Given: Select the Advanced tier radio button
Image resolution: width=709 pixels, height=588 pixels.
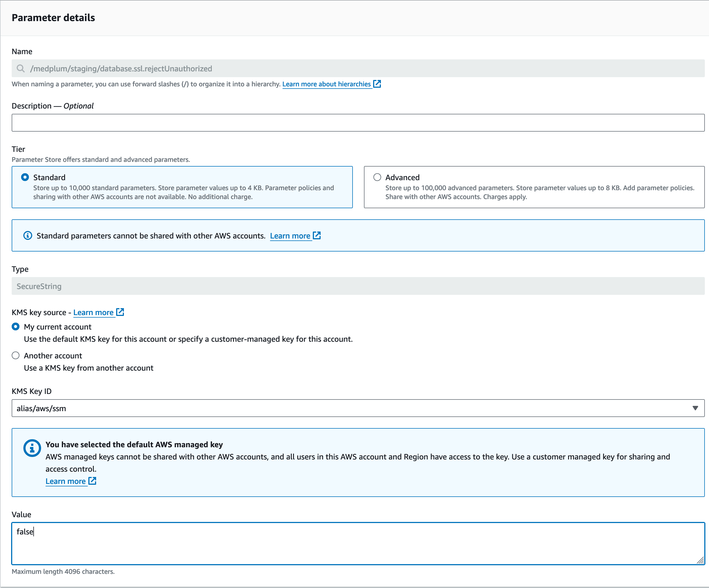Looking at the screenshot, I should coord(377,177).
